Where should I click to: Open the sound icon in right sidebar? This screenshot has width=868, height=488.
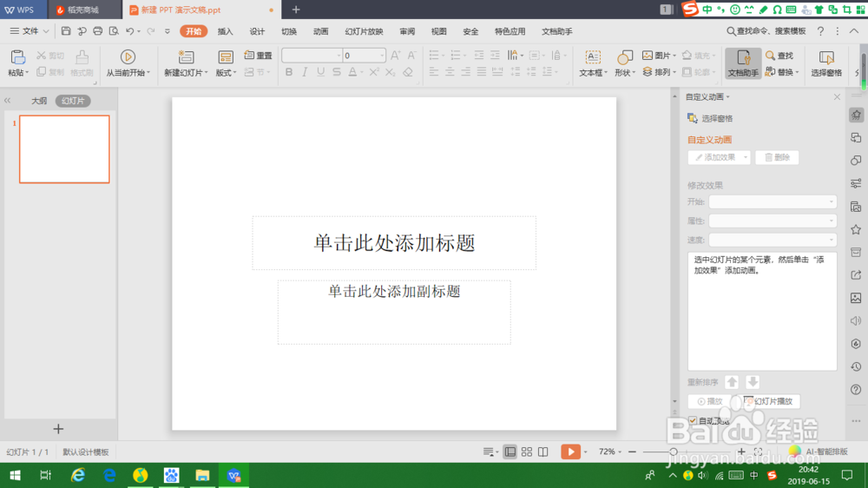(x=856, y=320)
